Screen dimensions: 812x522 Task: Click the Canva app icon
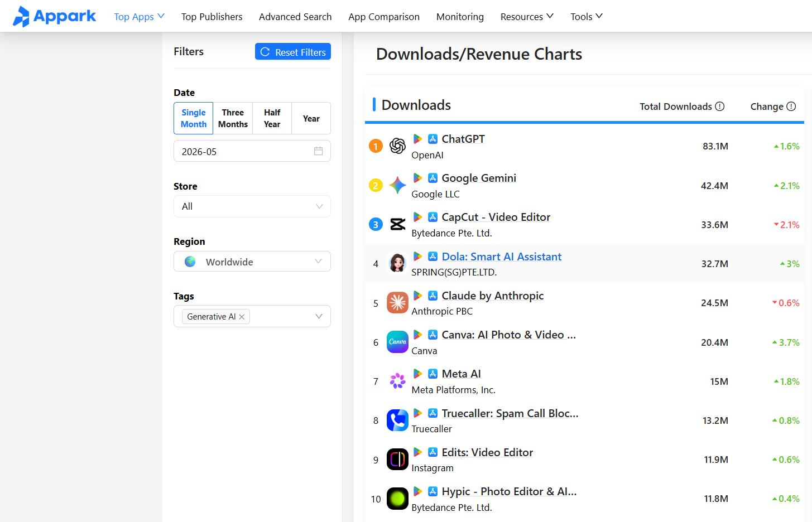pyautogui.click(x=397, y=342)
